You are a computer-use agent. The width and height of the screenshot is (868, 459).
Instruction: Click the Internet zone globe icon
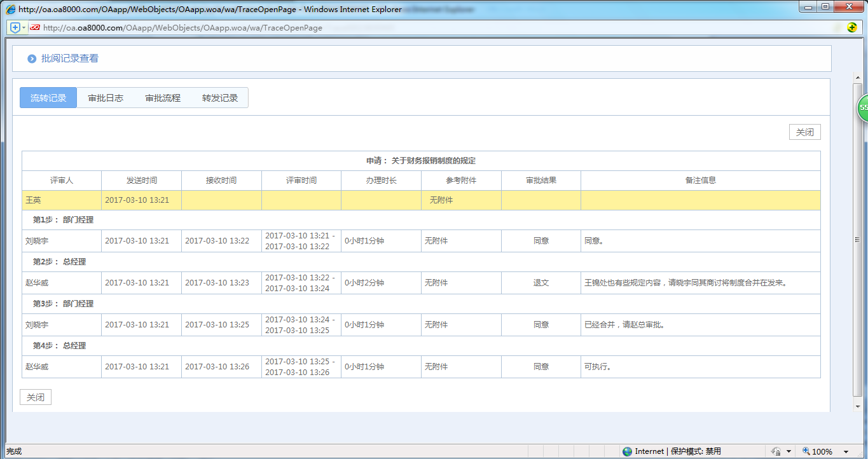coord(628,451)
